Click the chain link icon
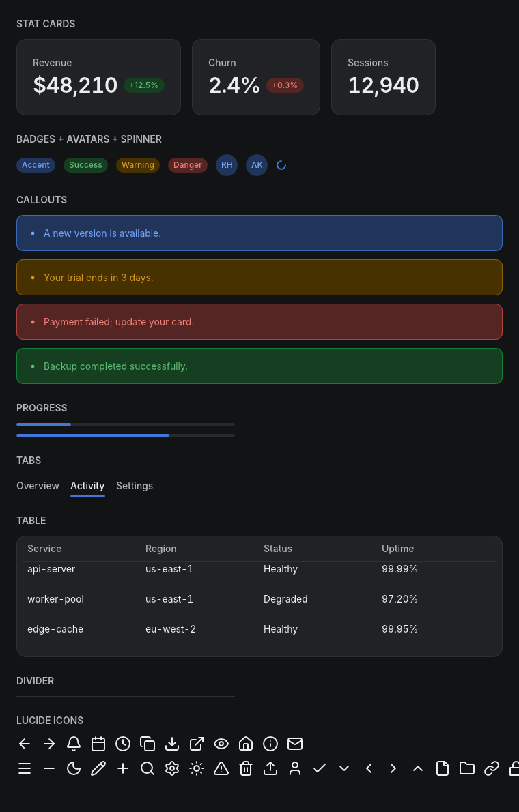Screen dimensions: 519x812 click(x=492, y=768)
